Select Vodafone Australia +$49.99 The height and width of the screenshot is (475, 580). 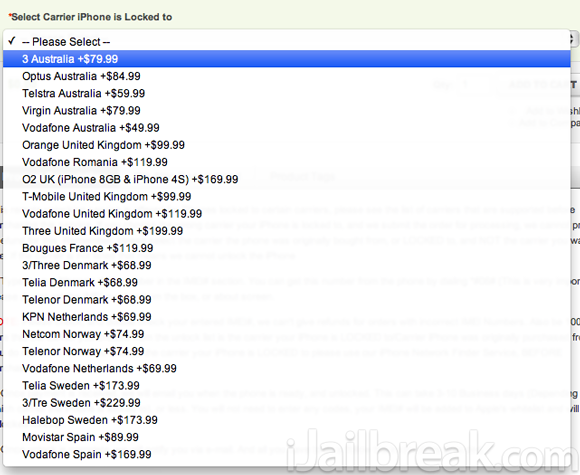tap(287, 128)
